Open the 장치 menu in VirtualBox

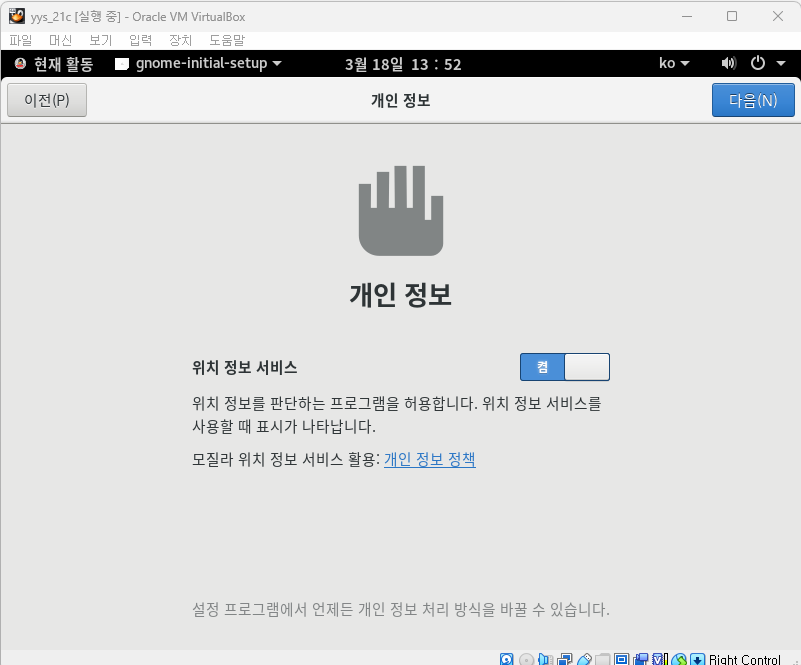click(x=180, y=40)
